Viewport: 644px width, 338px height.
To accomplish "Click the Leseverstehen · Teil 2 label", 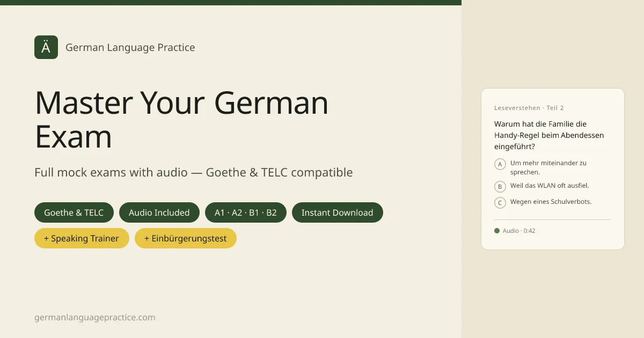I will 529,108.
